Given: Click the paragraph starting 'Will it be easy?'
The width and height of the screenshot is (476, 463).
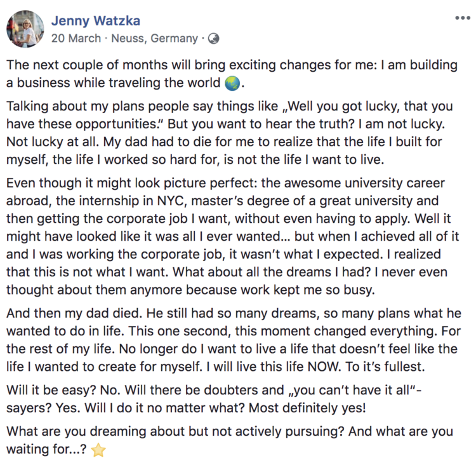Looking at the screenshot, I should pos(214,399).
